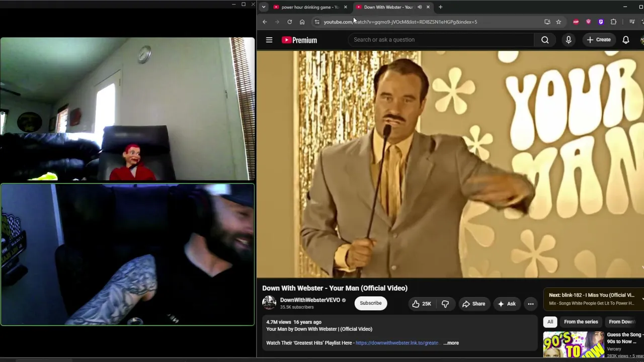Viewport: 644px width, 362px height.
Task: View site information for youtube.com
Action: click(316, 22)
